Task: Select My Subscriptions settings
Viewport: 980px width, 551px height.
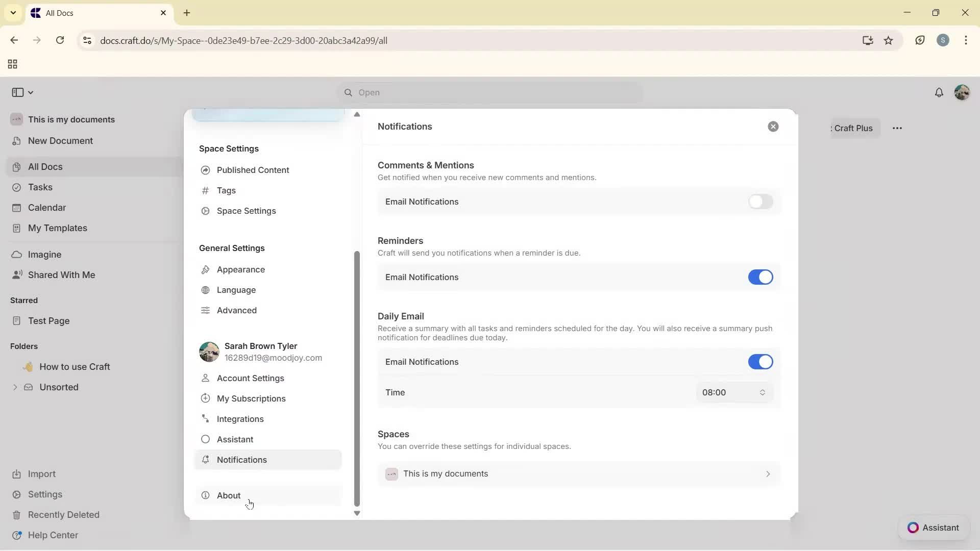Action: (x=251, y=398)
